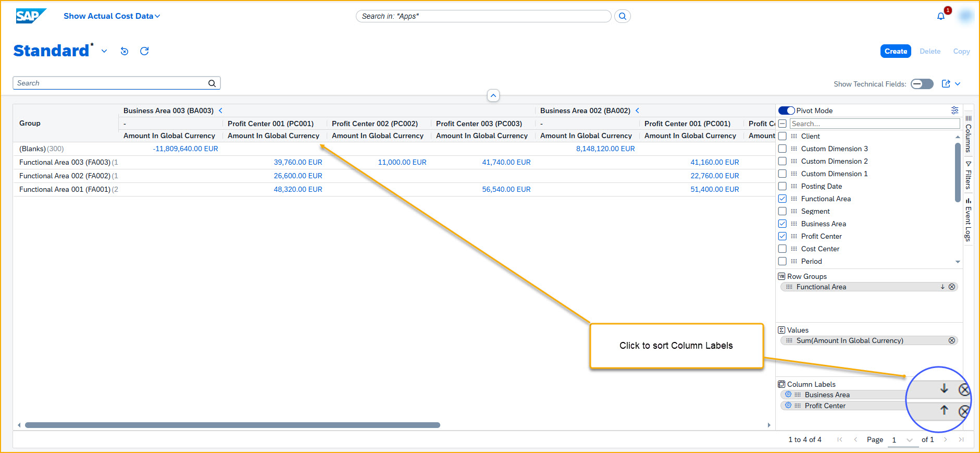980x453 pixels.
Task: Click the SAP logo
Action: pos(30,16)
